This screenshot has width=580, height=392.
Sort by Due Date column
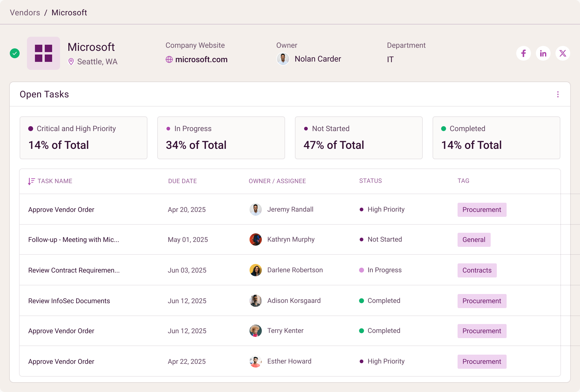pos(182,181)
